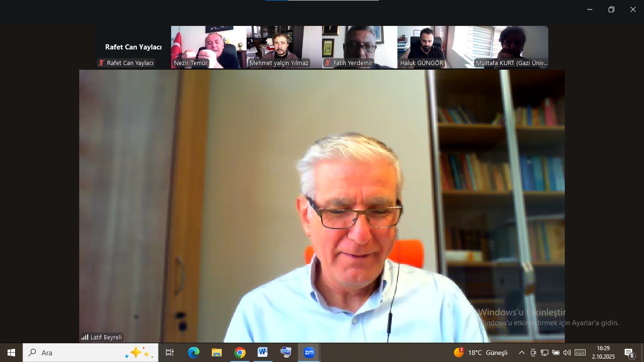Open the network status icon in the tray

tap(544, 353)
